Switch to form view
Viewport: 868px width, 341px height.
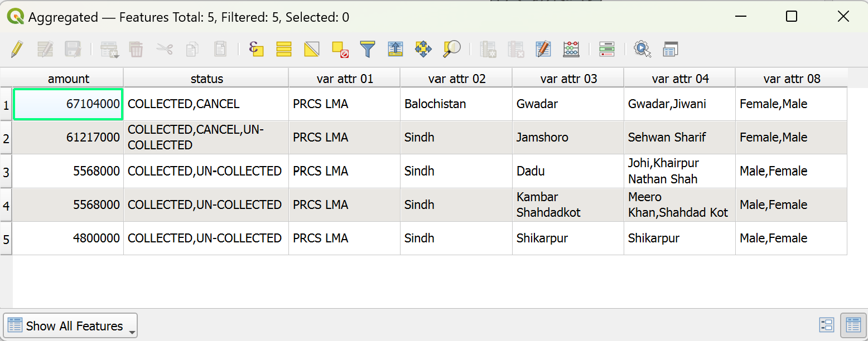[826, 325]
